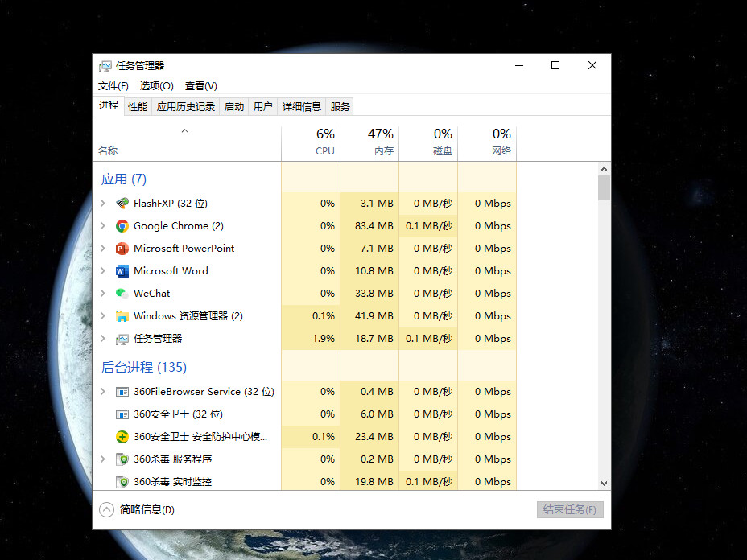Click 任务管理器 CPU value 1.9%
747x560 pixels.
click(x=324, y=339)
